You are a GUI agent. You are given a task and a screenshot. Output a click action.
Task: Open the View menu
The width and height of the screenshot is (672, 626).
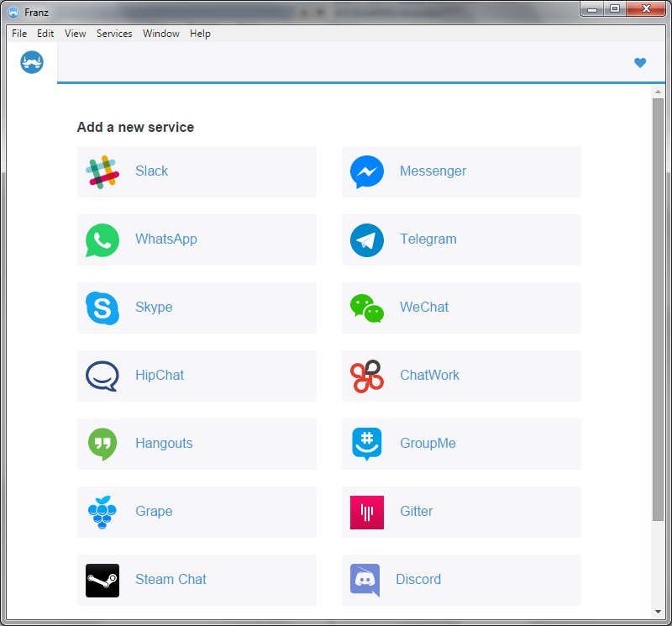76,34
